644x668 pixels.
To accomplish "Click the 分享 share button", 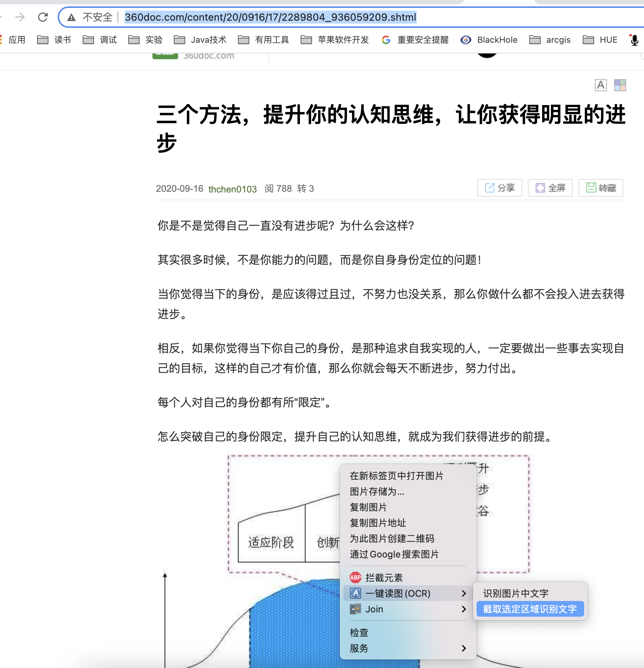I will point(500,188).
